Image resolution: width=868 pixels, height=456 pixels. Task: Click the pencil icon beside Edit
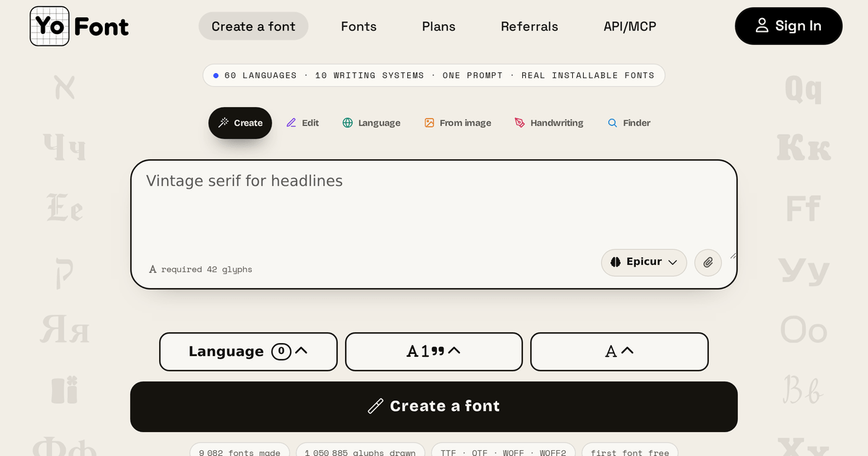[x=292, y=123]
